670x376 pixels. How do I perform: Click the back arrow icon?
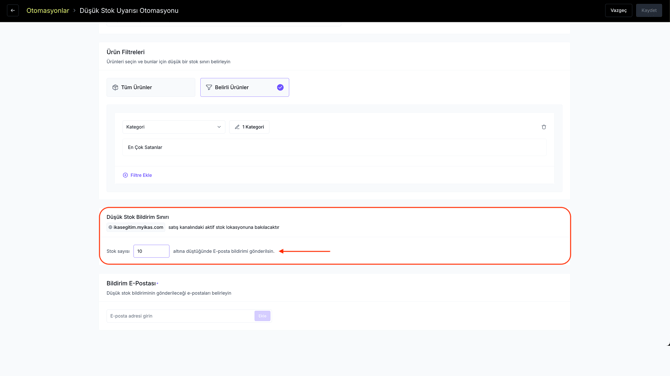coord(13,10)
